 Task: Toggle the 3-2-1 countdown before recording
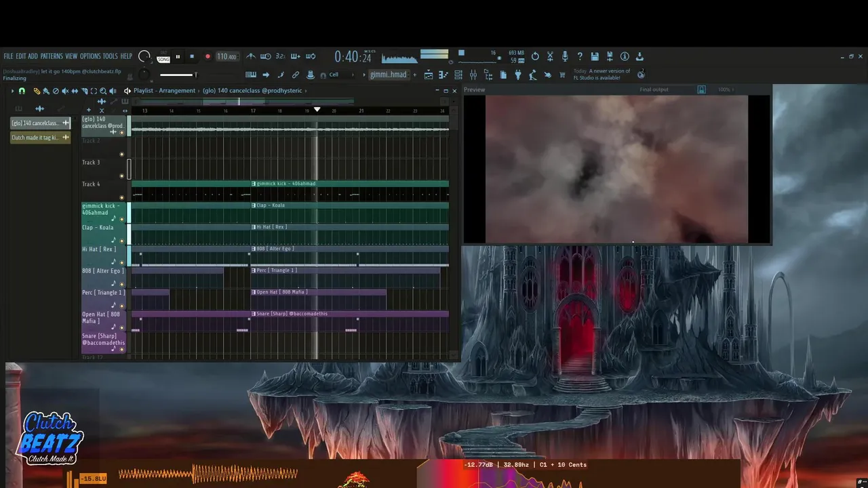point(280,56)
